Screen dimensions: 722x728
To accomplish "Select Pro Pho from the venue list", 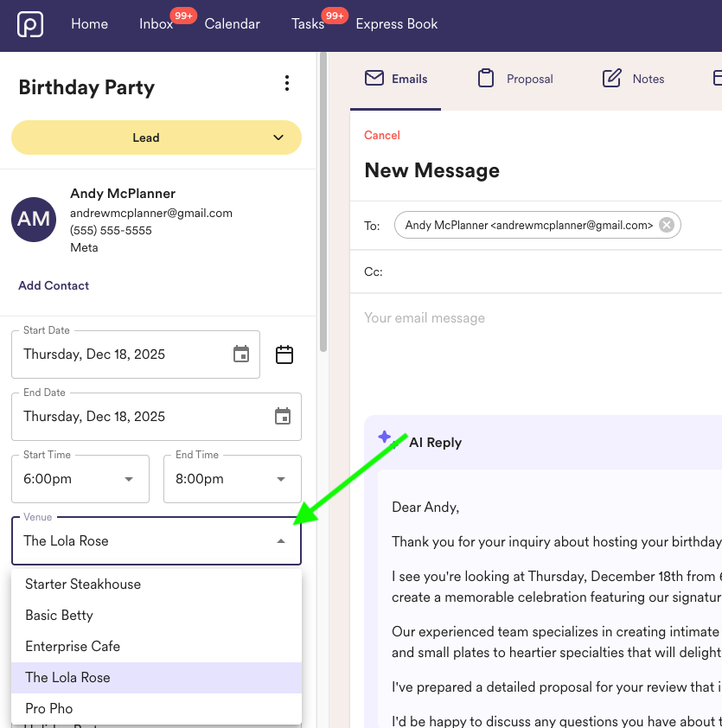I will click(48, 708).
